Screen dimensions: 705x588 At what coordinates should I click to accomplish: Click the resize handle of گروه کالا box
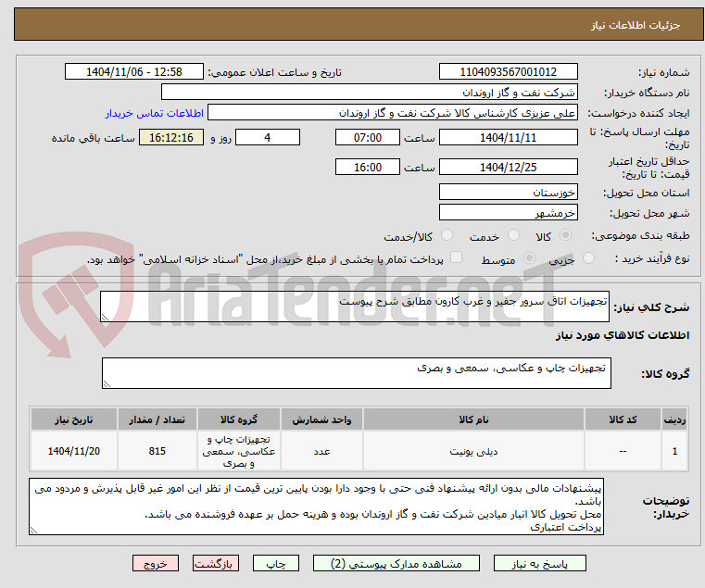pyautogui.click(x=107, y=384)
